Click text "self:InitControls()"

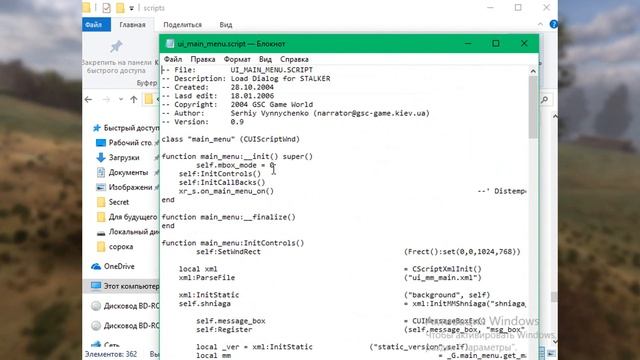tap(220, 174)
